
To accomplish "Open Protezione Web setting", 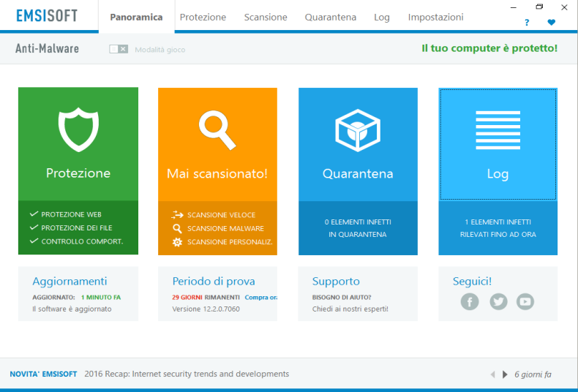I will pyautogui.click(x=71, y=214).
